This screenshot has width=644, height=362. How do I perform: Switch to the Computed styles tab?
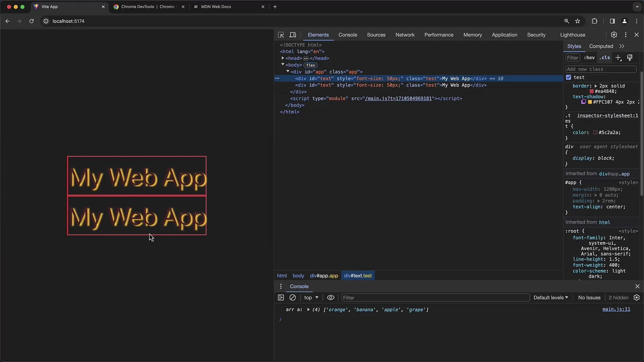[601, 46]
